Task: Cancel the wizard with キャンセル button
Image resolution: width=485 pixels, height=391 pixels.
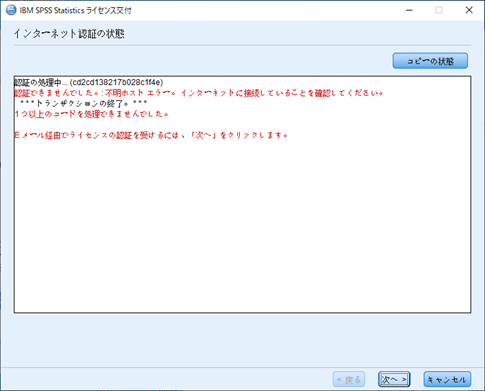Action: click(447, 379)
